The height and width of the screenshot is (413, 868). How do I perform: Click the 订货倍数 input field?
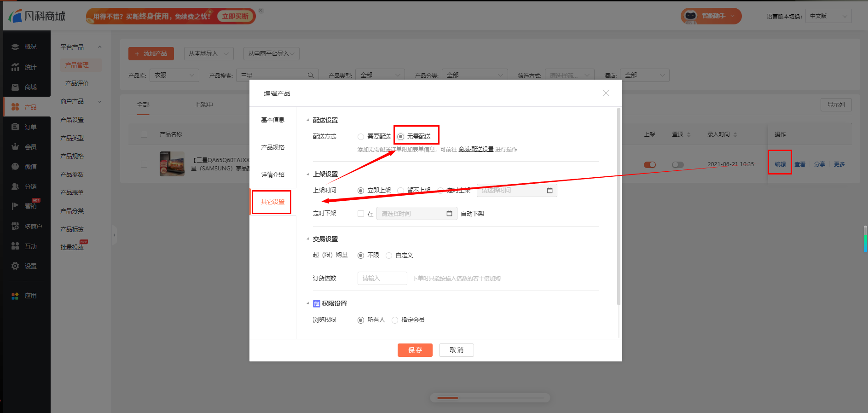[382, 278]
